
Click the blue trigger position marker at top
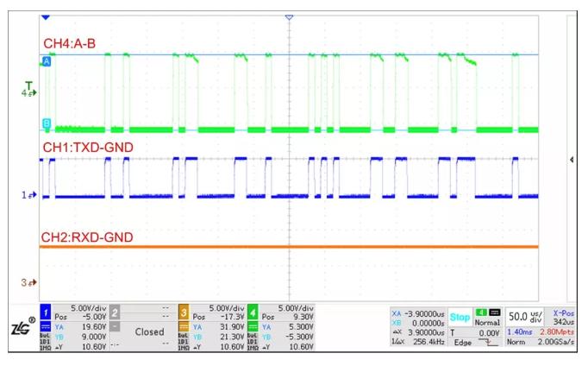46,17
